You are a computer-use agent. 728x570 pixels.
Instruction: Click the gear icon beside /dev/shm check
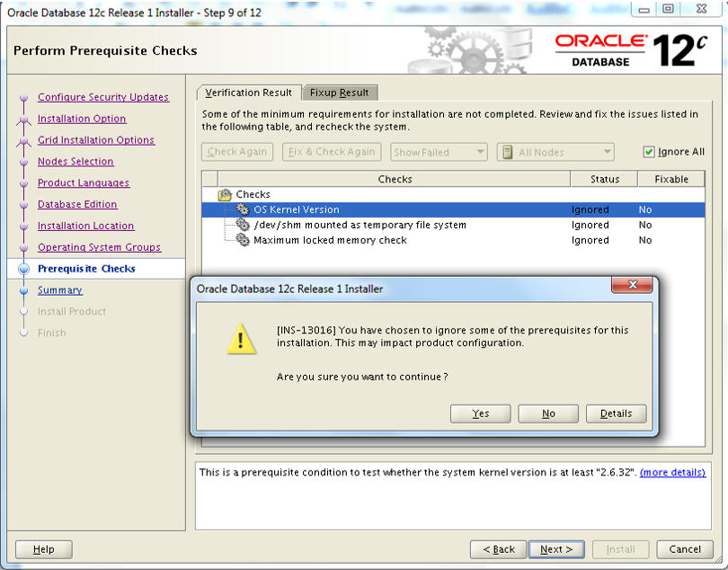tap(243, 225)
